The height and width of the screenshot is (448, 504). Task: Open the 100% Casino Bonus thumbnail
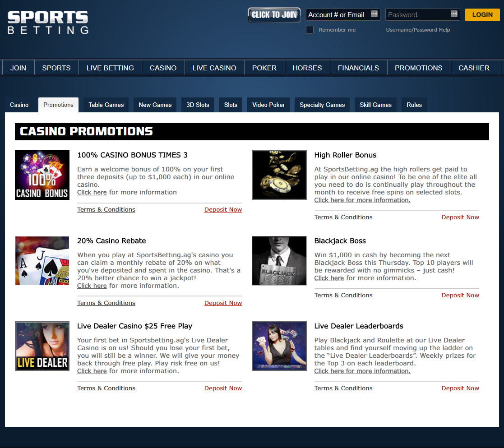pos(42,175)
